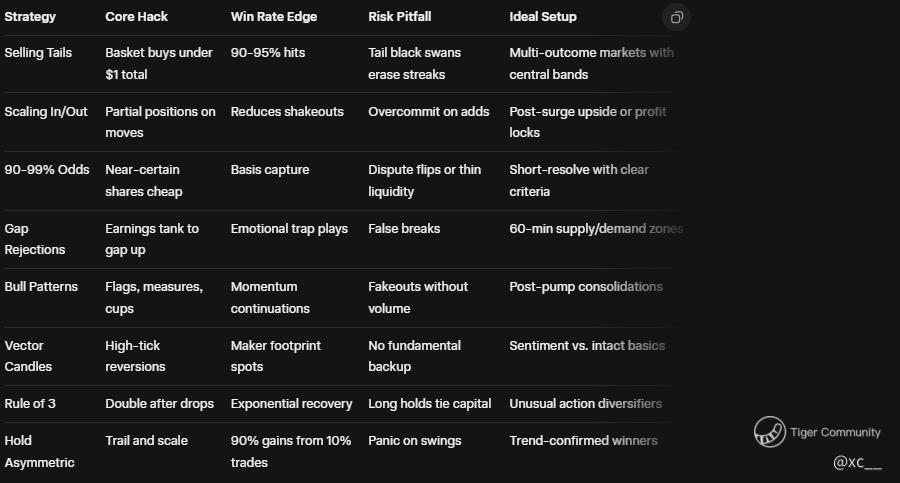Click the copy table icon
The width and height of the screenshot is (900, 483).
point(677,18)
